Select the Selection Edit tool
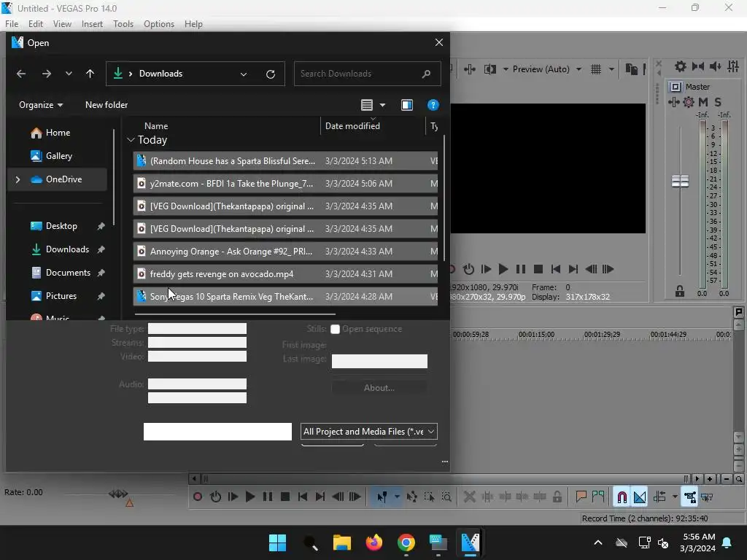The height and width of the screenshot is (560, 747). coord(429,497)
